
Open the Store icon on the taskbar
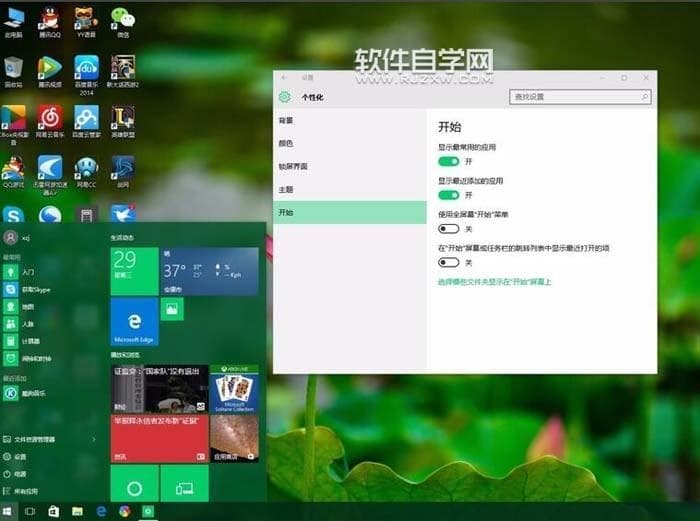(x=52, y=511)
